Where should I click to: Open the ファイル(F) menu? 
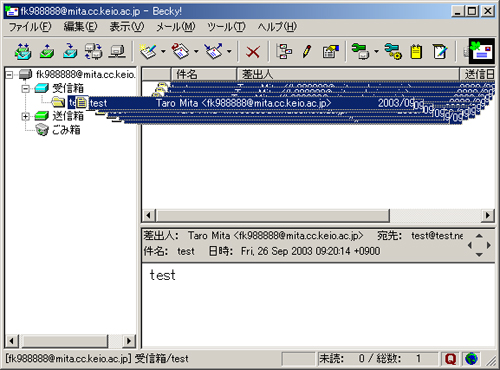point(30,27)
